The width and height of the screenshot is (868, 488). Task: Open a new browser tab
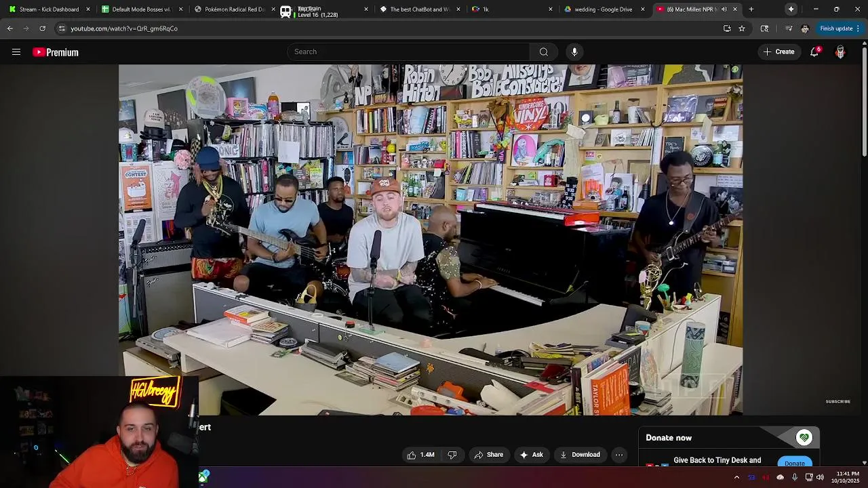click(751, 9)
